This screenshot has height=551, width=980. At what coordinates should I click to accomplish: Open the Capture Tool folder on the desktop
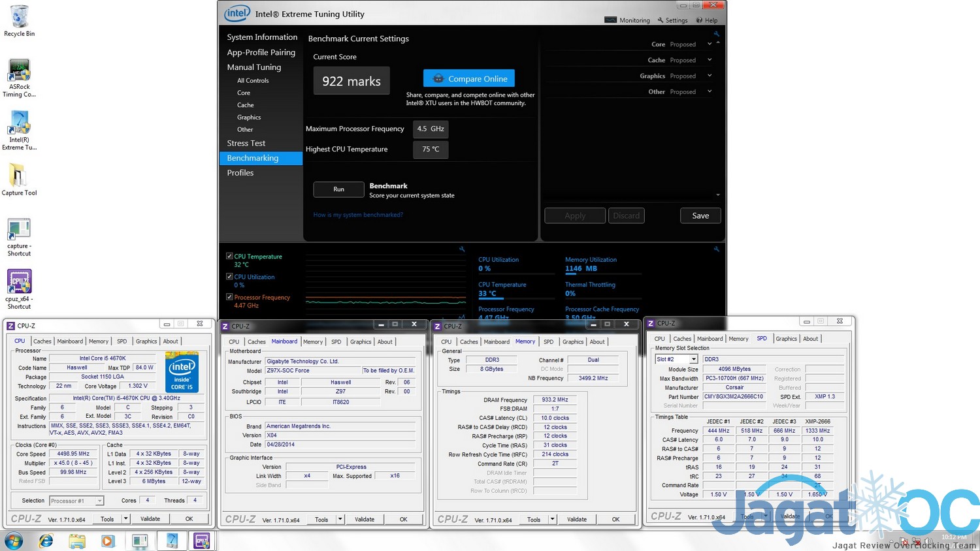[18, 179]
